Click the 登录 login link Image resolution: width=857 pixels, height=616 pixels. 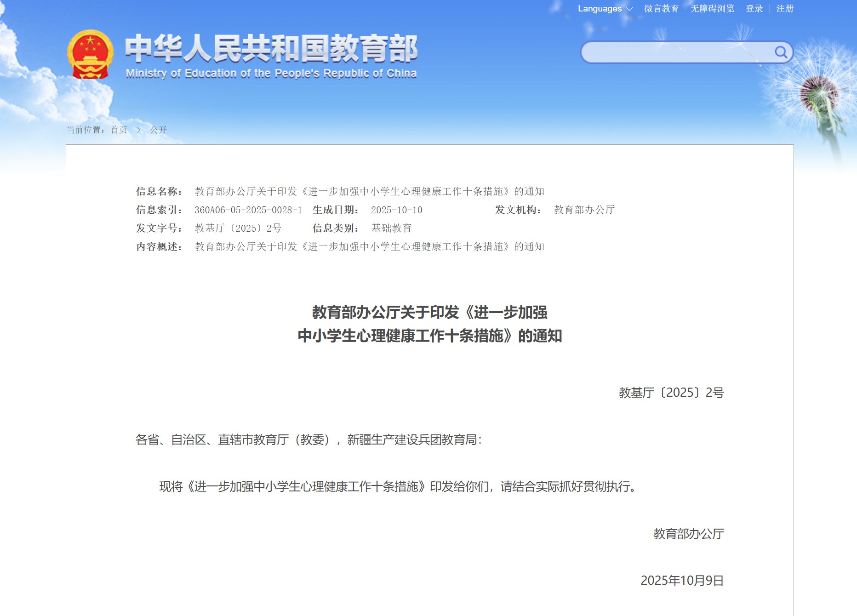(x=754, y=9)
